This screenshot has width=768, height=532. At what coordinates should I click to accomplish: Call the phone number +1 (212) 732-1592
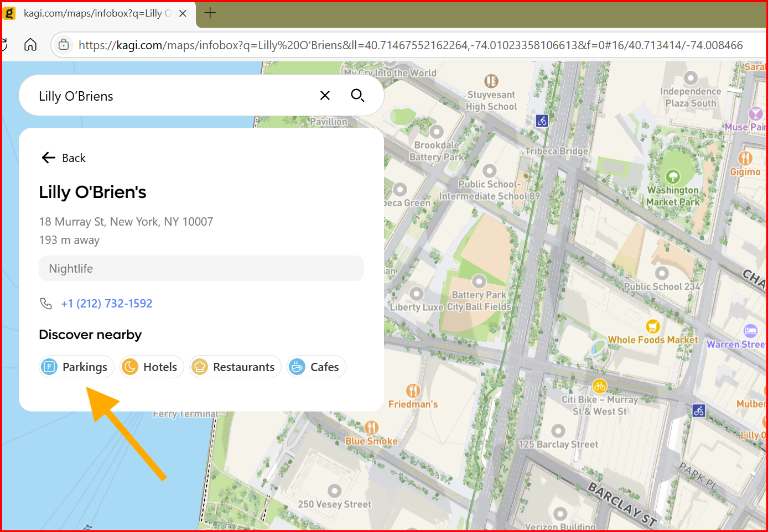click(106, 304)
